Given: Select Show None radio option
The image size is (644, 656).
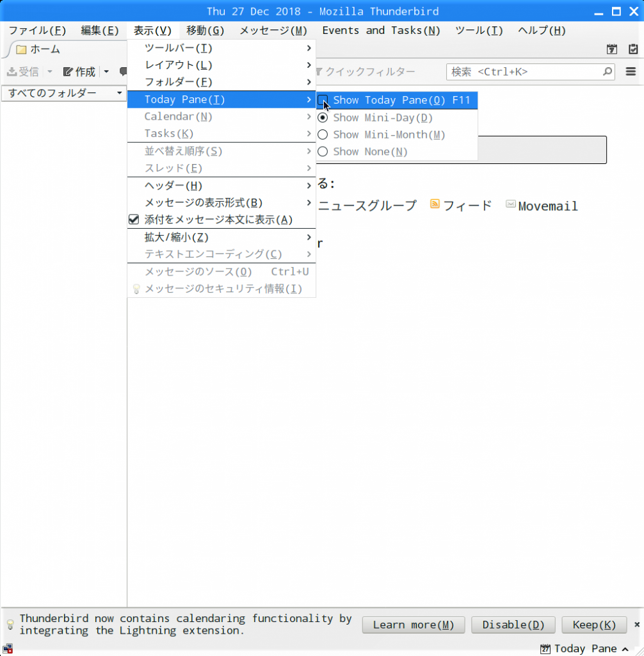Looking at the screenshot, I should pos(323,151).
